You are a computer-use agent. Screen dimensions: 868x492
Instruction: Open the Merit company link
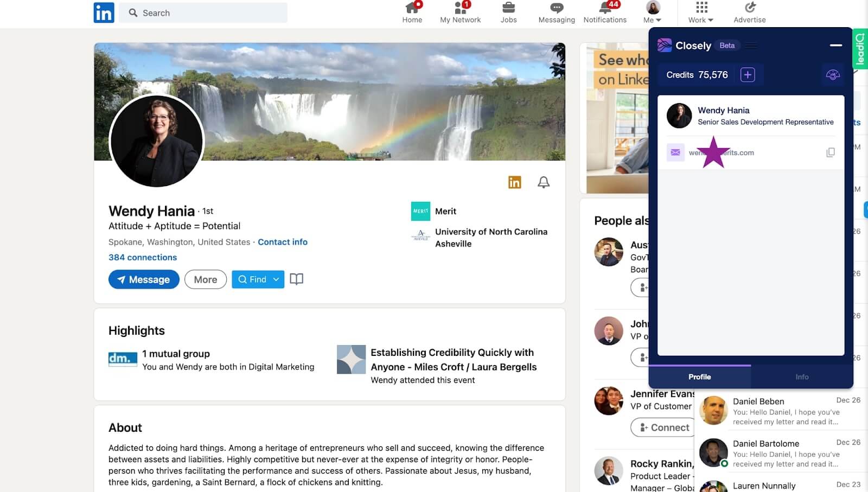coord(445,211)
